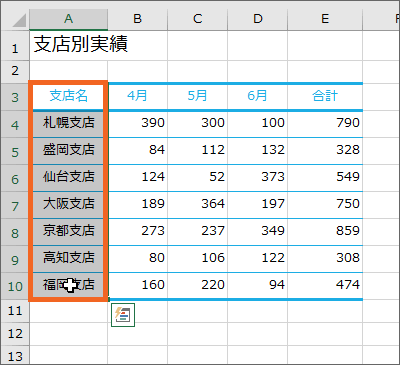Click cell with value 160
This screenshot has width=400, height=365.
point(138,286)
